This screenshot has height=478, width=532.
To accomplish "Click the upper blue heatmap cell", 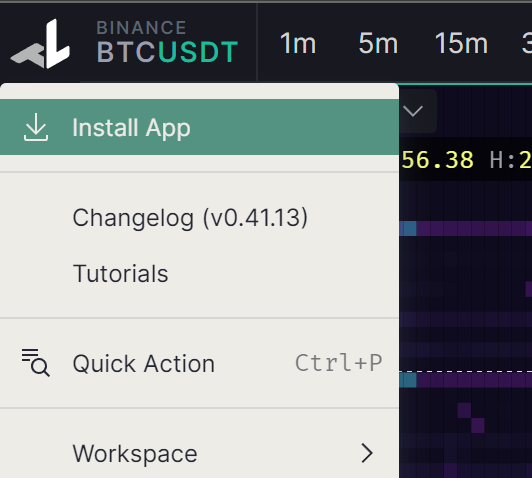I will click(410, 228).
